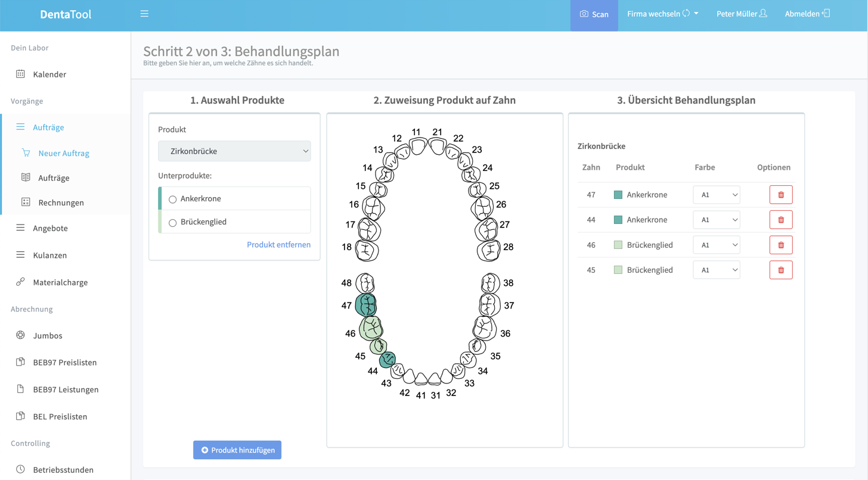868x480 pixels.
Task: Remove tooth 45 Brückenglied via trash icon
Action: [x=780, y=270]
